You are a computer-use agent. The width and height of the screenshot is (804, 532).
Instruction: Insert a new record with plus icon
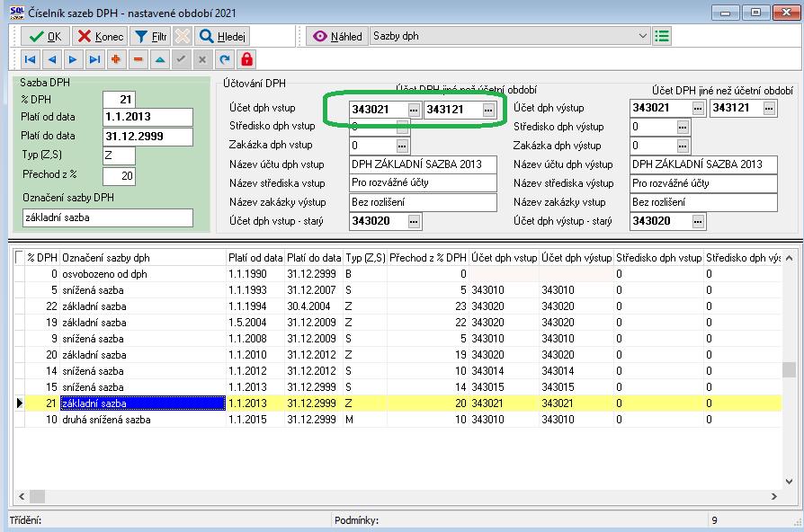[116, 59]
